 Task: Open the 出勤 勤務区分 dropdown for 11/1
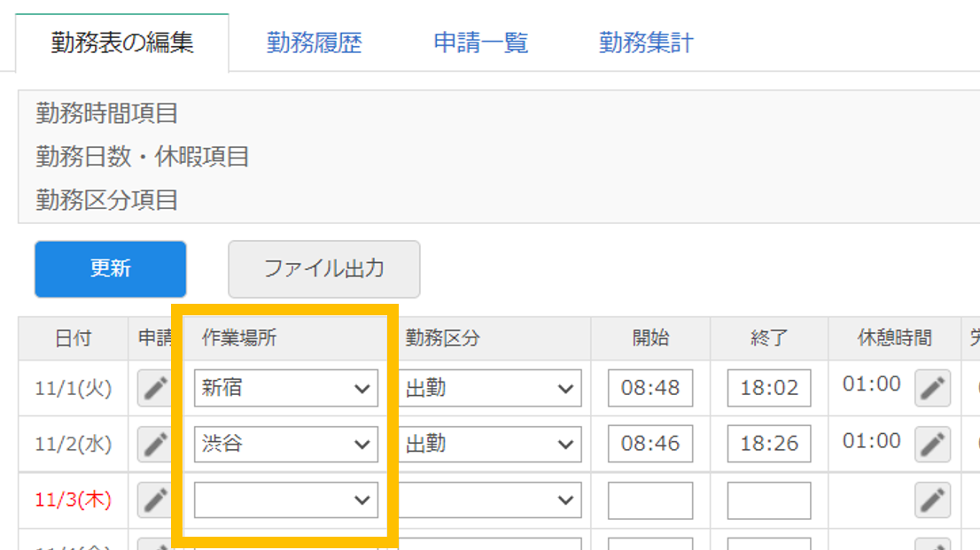coord(490,387)
